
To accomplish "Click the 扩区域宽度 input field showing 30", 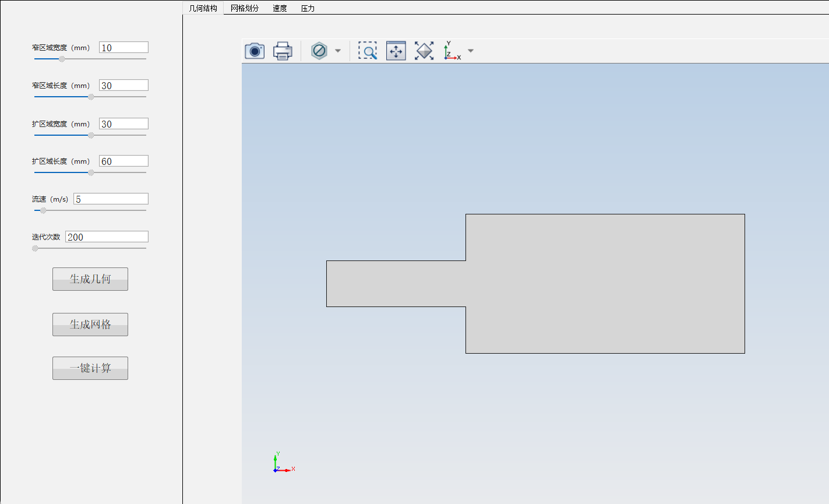I will coord(124,124).
